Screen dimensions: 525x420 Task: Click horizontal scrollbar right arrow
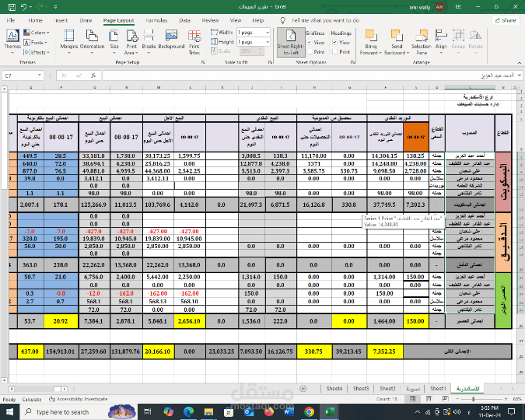(x=65, y=389)
